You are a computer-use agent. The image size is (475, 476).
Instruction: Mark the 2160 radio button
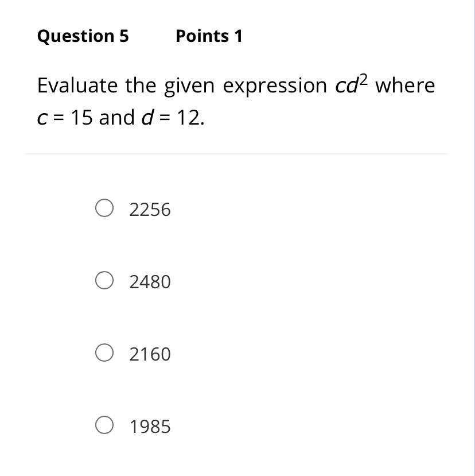click(104, 353)
